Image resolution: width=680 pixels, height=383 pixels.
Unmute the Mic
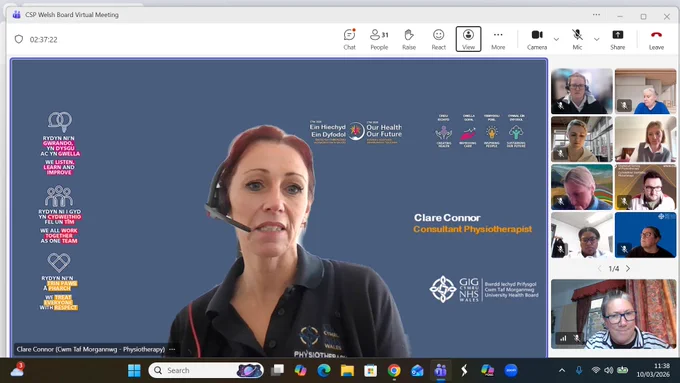tap(577, 39)
